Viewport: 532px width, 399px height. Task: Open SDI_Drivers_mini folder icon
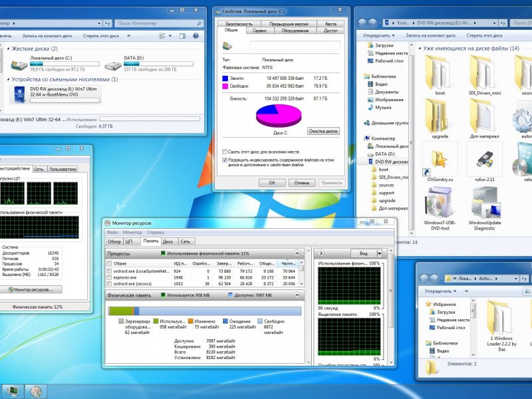pos(484,73)
